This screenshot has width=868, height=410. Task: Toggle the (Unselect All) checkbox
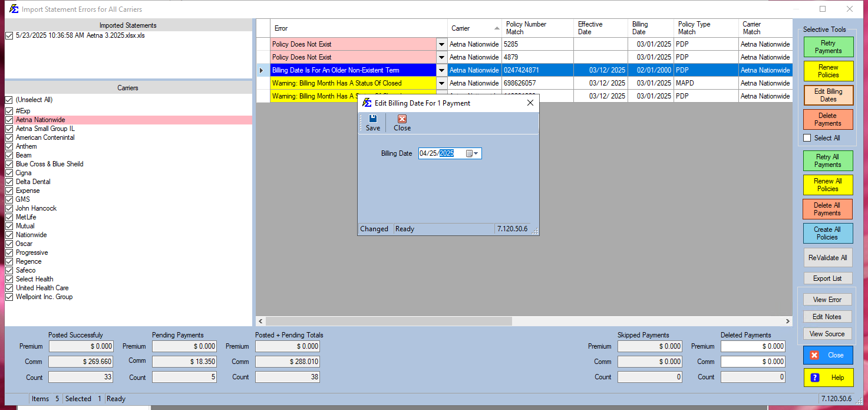pyautogui.click(x=9, y=99)
